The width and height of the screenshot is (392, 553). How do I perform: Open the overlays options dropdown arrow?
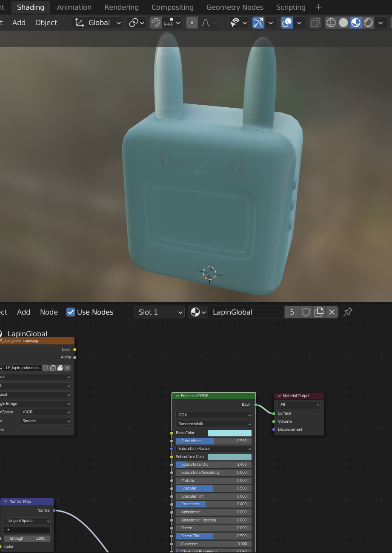300,23
